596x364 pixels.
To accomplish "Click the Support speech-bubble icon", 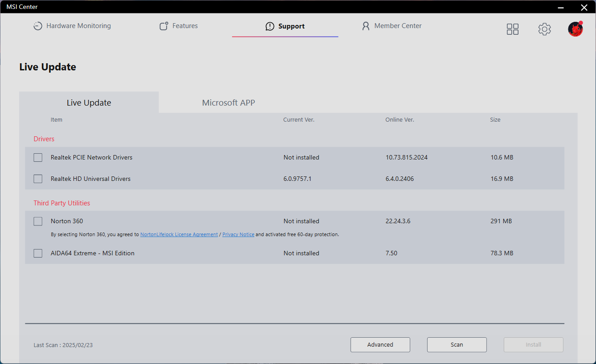I will [270, 26].
